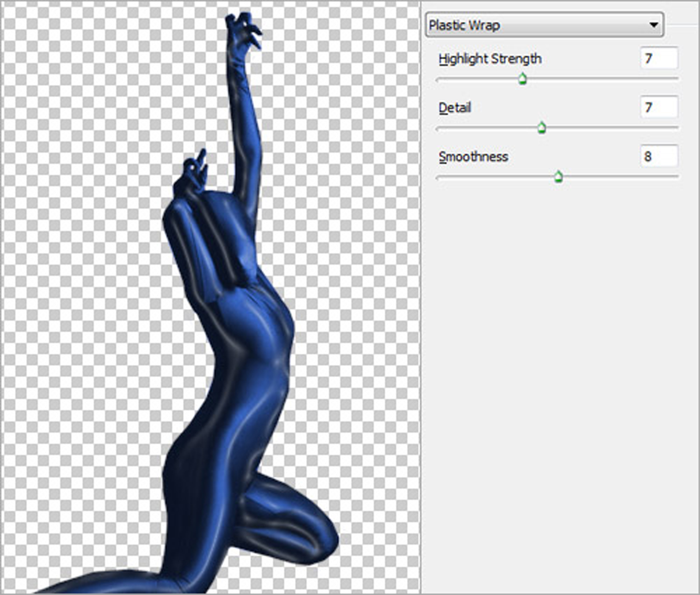
Task: Open the Plastic Wrap filter dropdown
Action: tap(537, 25)
